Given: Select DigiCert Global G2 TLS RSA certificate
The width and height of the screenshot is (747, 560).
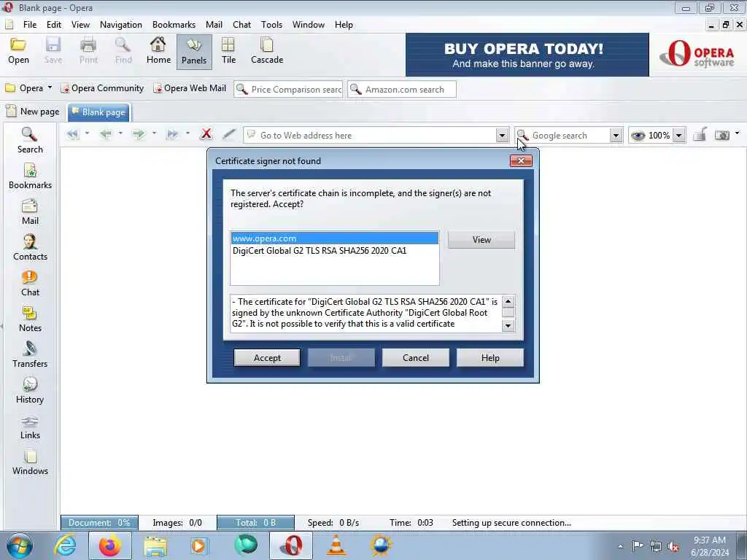Looking at the screenshot, I should click(334, 251).
